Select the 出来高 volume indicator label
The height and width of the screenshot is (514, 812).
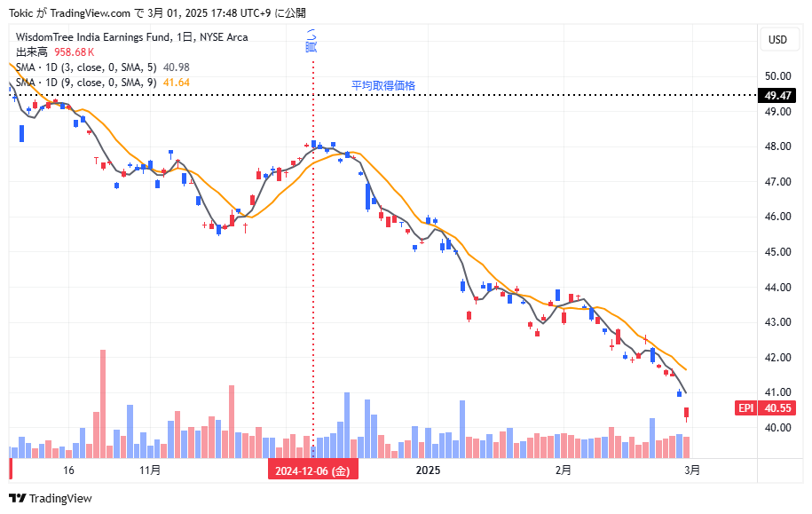pyautogui.click(x=32, y=52)
